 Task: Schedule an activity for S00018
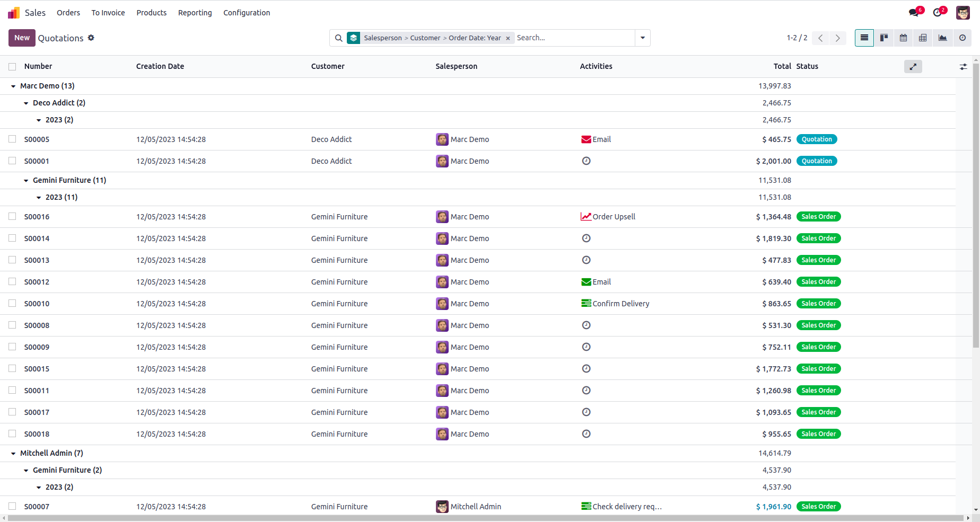click(587, 434)
